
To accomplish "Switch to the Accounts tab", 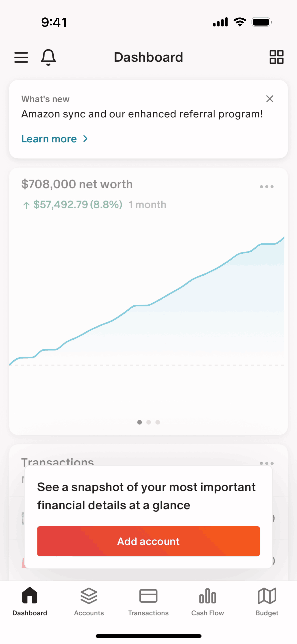I will (x=89, y=601).
